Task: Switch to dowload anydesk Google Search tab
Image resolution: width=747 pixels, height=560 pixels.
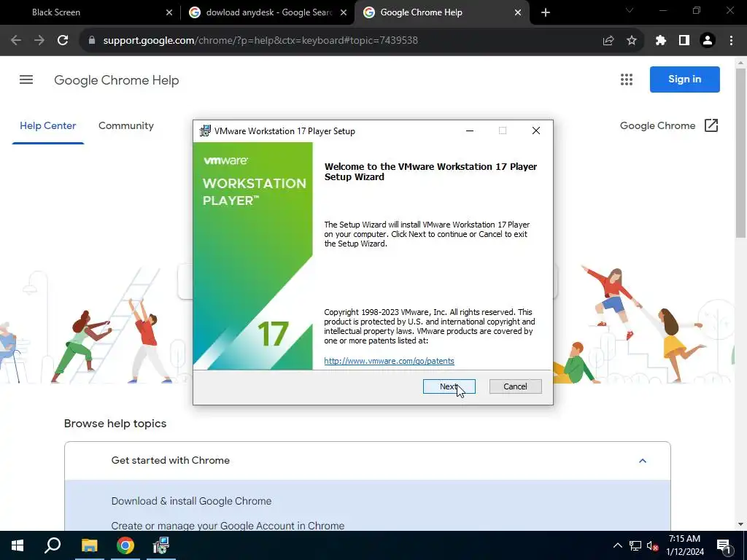Action: tap(268, 12)
